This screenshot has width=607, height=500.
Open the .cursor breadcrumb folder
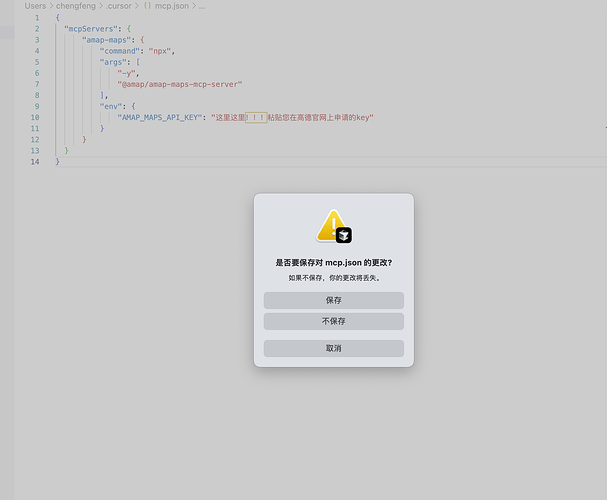pyautogui.click(x=118, y=6)
